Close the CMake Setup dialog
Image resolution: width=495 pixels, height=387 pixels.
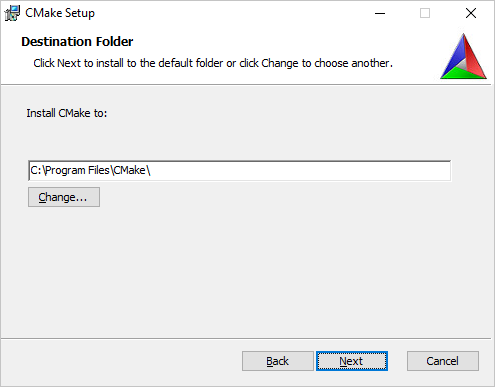pos(471,13)
